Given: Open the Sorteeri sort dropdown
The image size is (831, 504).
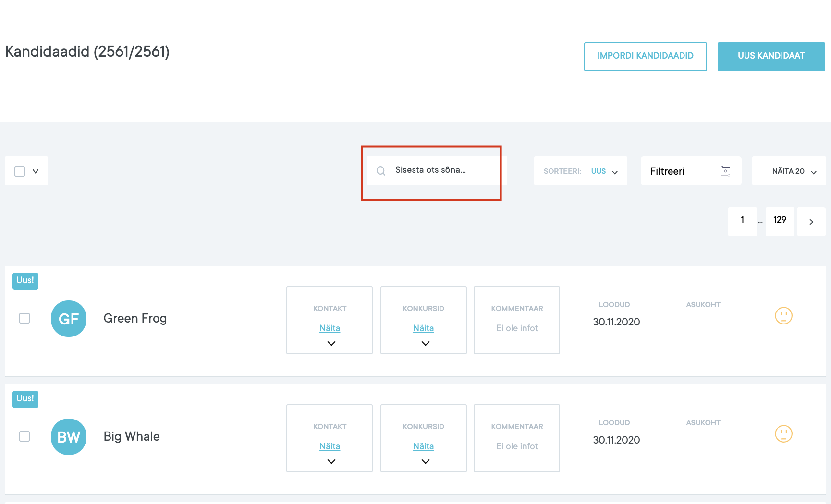Looking at the screenshot, I should 580,171.
